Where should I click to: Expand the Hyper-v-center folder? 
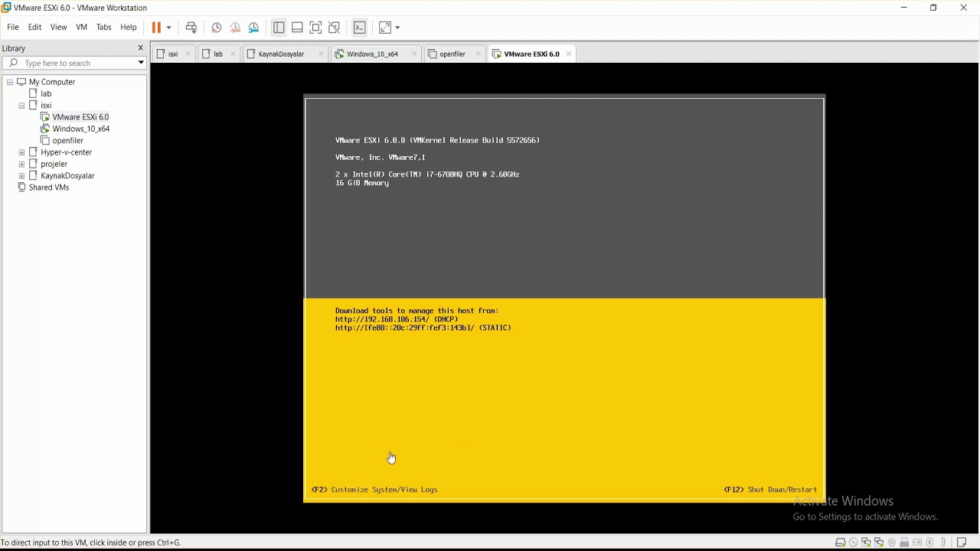point(21,152)
